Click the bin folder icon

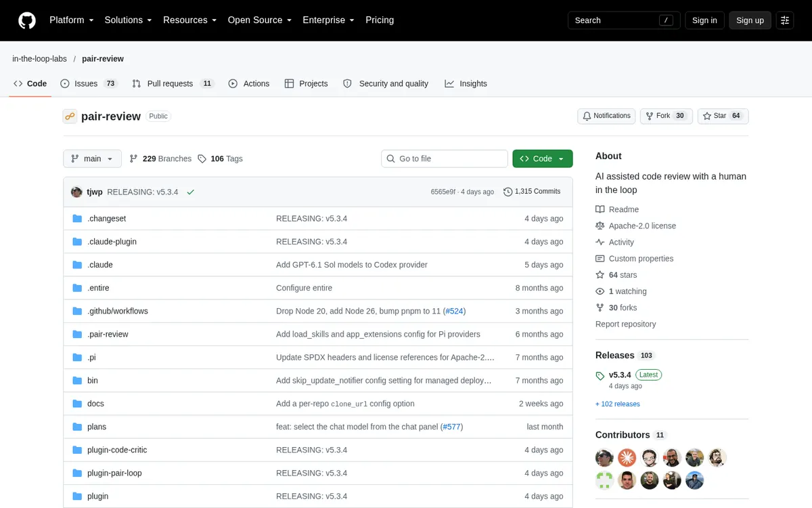[77, 381]
